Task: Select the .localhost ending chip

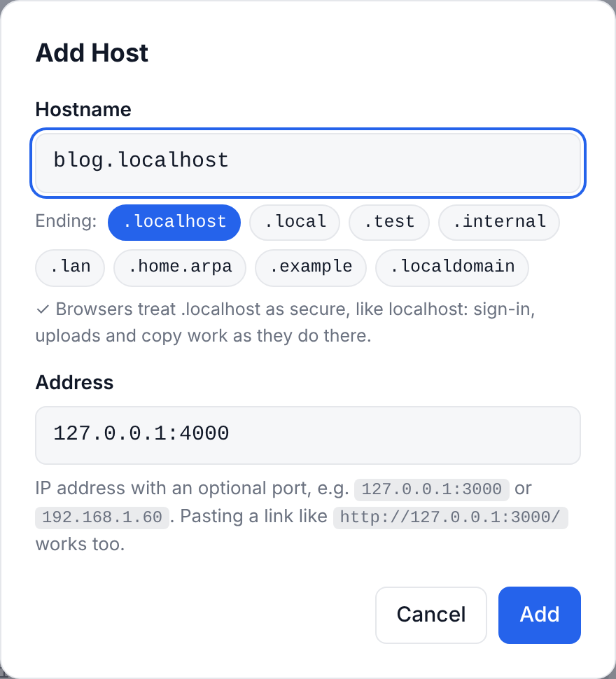Action: (x=174, y=222)
